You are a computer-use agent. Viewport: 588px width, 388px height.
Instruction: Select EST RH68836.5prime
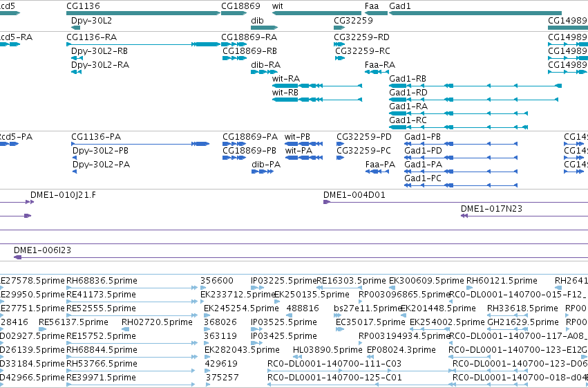(132, 288)
